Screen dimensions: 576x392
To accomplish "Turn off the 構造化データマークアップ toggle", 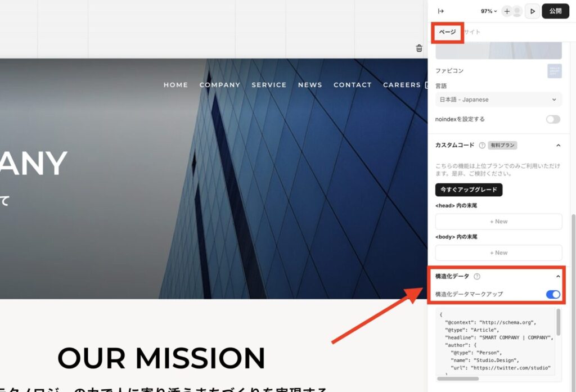I will tap(553, 294).
